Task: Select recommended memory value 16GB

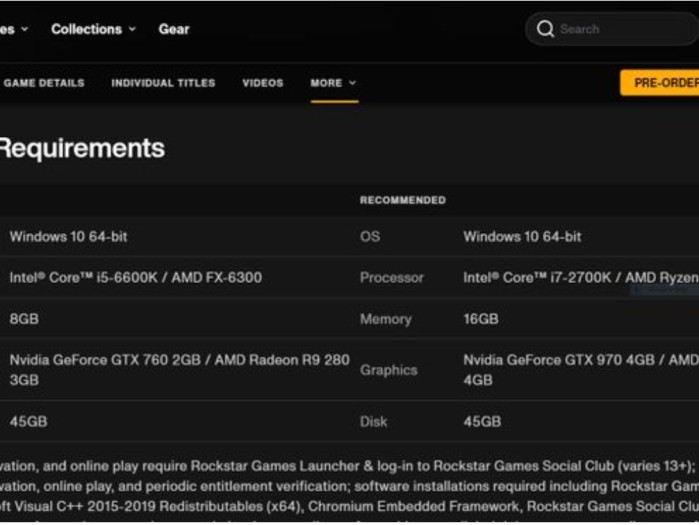Action: pos(481,319)
